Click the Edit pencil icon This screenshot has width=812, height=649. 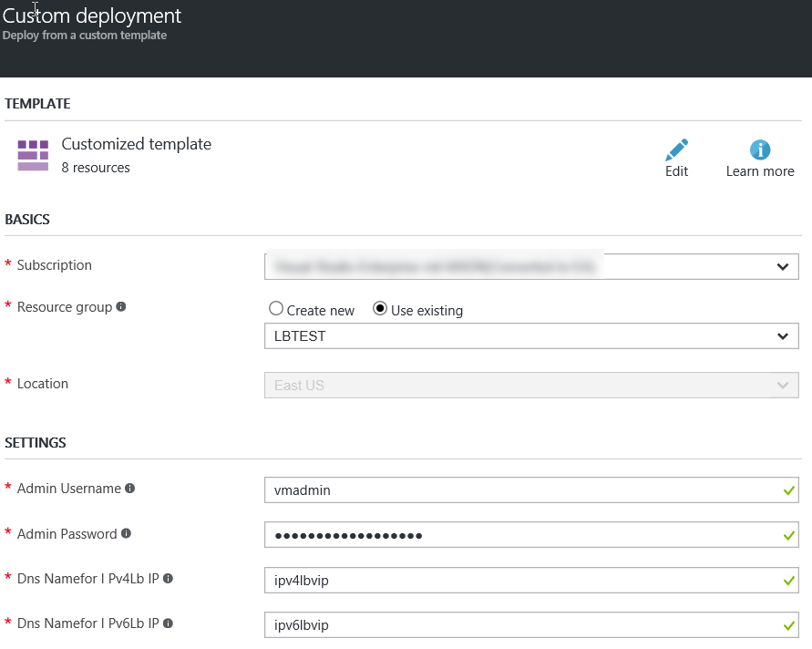point(676,149)
